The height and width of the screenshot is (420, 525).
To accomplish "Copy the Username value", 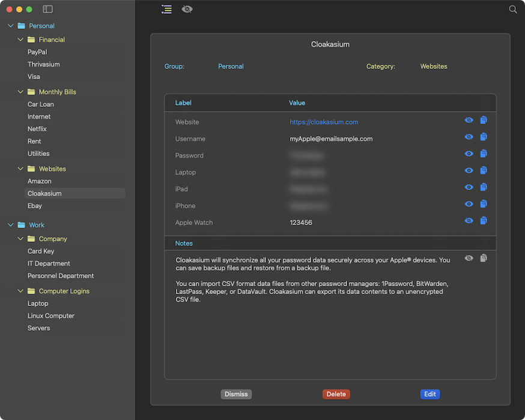I will tap(484, 137).
